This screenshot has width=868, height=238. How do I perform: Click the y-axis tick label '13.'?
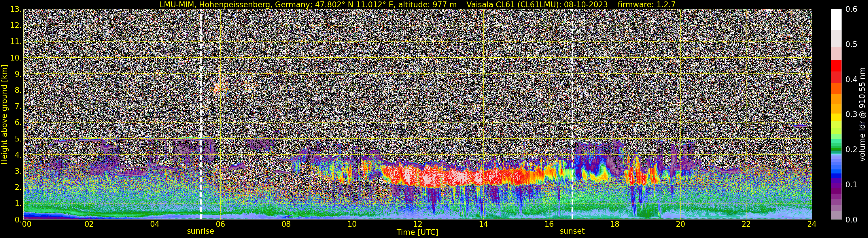pyautogui.click(x=16, y=9)
